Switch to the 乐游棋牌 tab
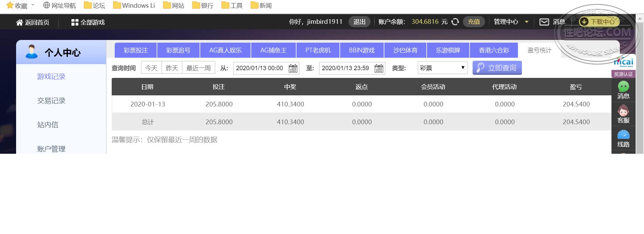This screenshot has height=234, width=644. 448,50
